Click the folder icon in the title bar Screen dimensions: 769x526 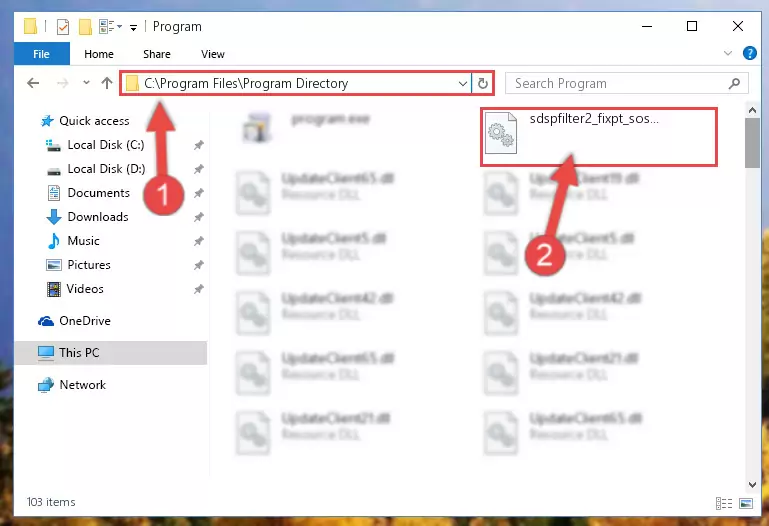pos(30,26)
